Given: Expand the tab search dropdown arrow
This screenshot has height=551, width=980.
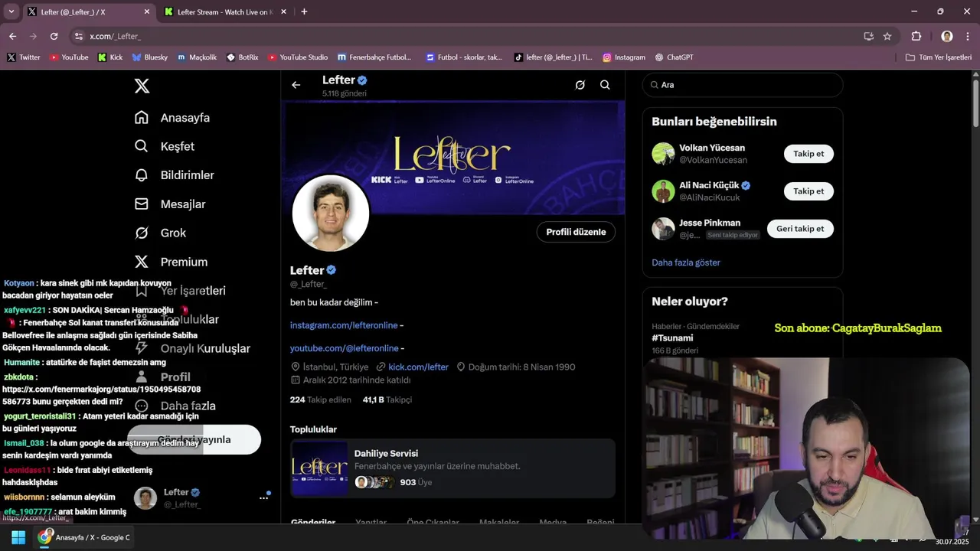Looking at the screenshot, I should (x=11, y=11).
